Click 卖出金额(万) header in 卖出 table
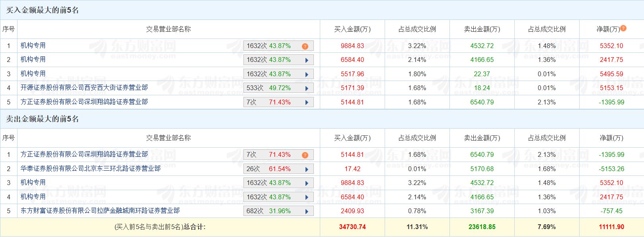The width and height of the screenshot is (644, 237). click(x=482, y=138)
